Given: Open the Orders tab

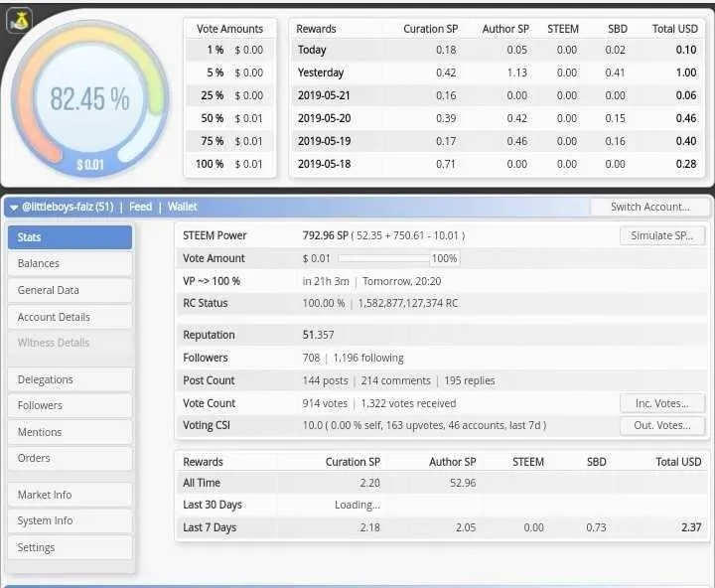Looking at the screenshot, I should (70, 458).
